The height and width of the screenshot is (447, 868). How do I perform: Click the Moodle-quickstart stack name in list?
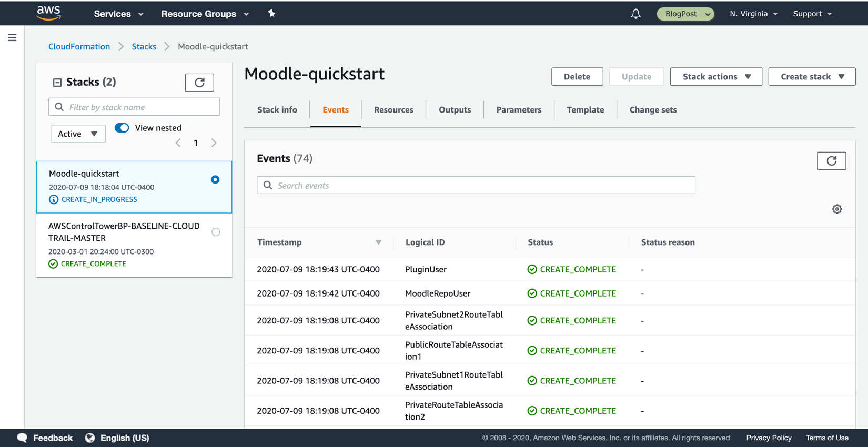click(x=84, y=174)
